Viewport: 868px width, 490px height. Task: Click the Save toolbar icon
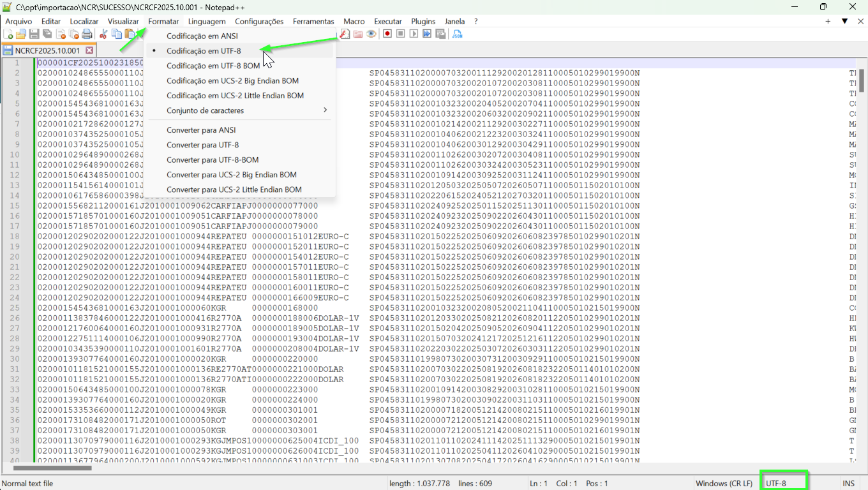pyautogui.click(x=34, y=34)
